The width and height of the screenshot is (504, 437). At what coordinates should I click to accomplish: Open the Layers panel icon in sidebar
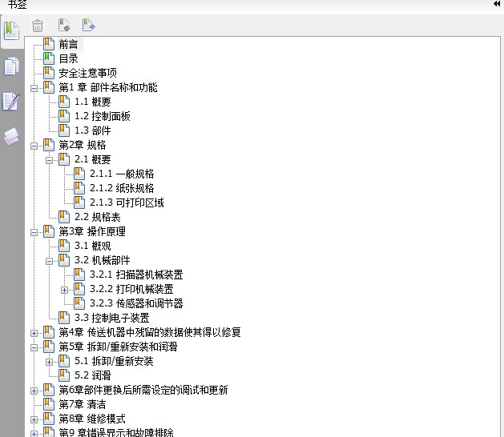click(x=11, y=136)
